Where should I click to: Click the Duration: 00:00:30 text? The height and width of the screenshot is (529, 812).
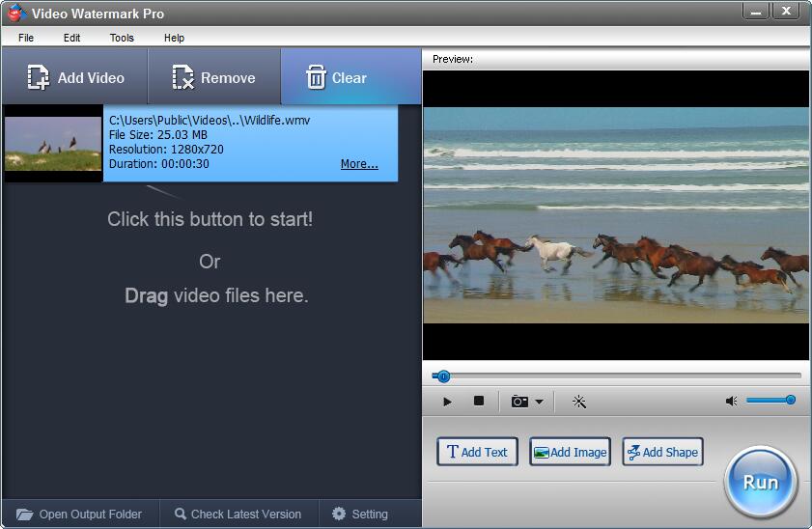click(159, 164)
